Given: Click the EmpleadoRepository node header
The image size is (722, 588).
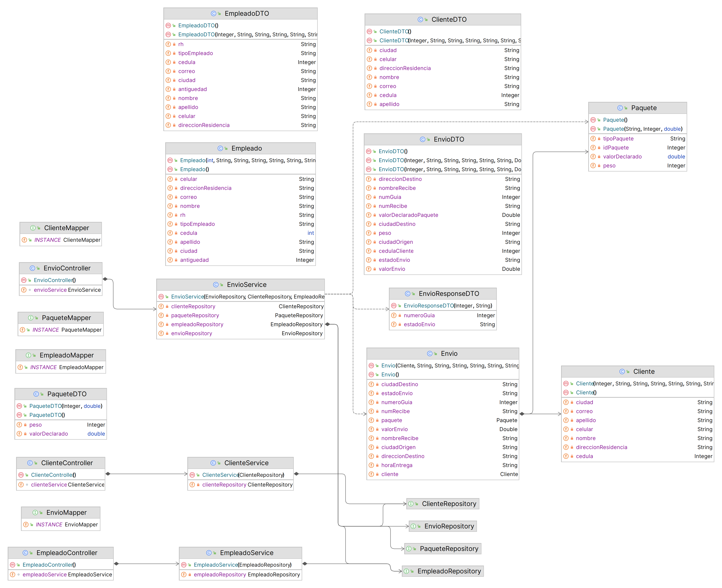Looking at the screenshot, I should (x=443, y=571).
